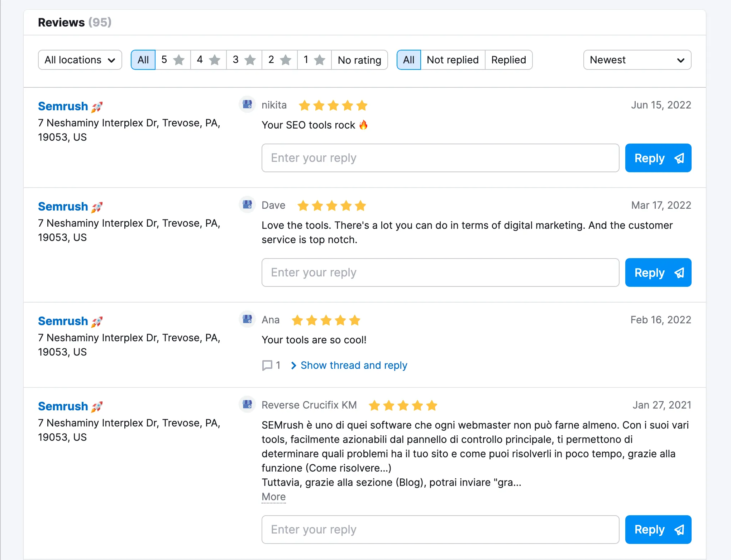731x560 pixels.
Task: Click Google Business icon next to Ana
Action: 247,319
